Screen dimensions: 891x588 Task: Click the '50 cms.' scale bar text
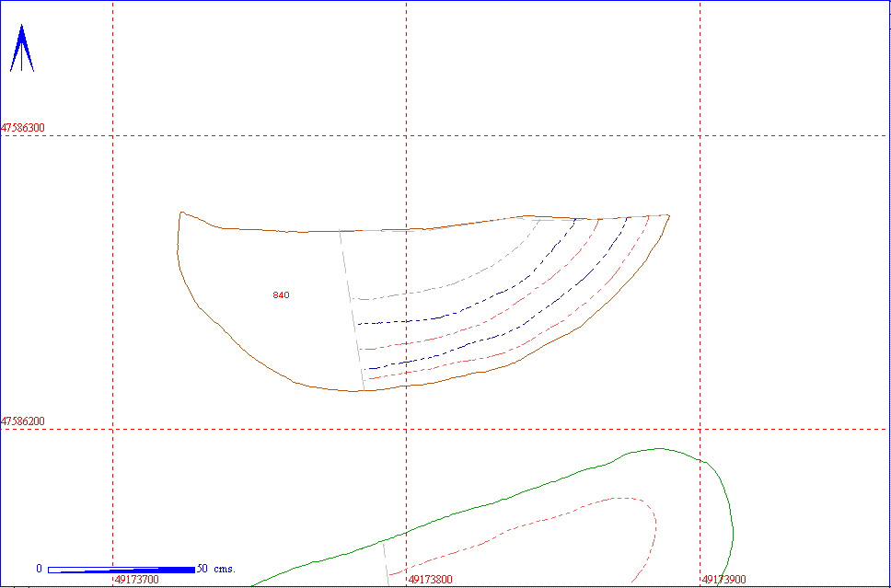tap(216, 569)
